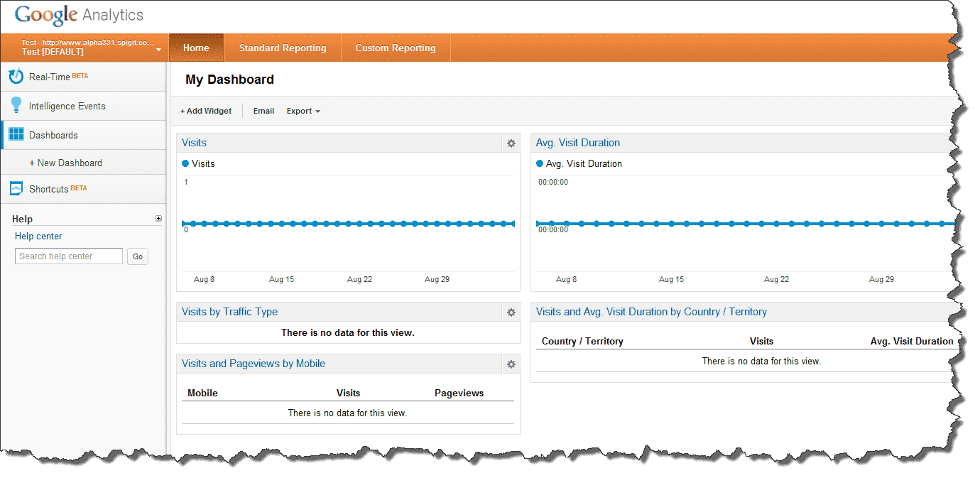
Task: Expand the Help panel toggle
Action: point(158,219)
